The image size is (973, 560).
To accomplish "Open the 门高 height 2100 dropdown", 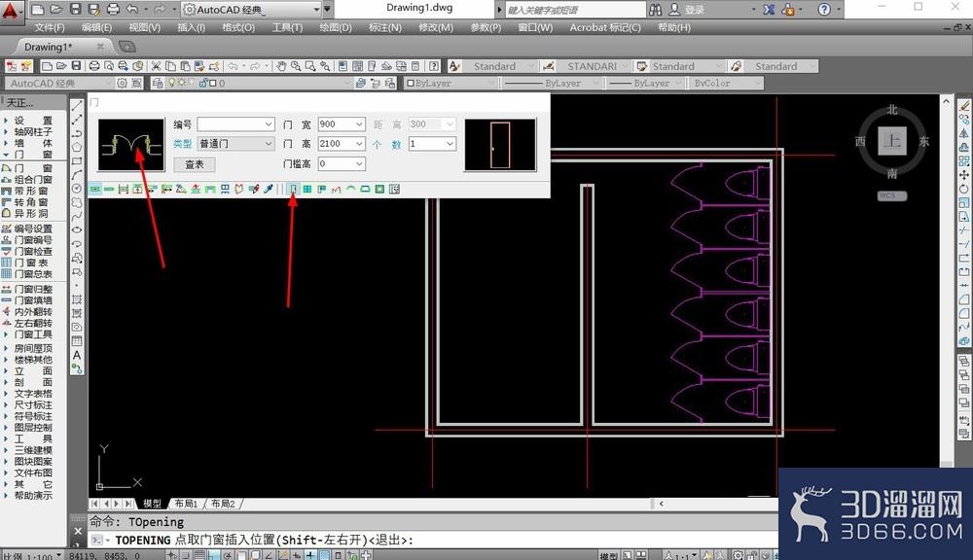I will click(342, 143).
